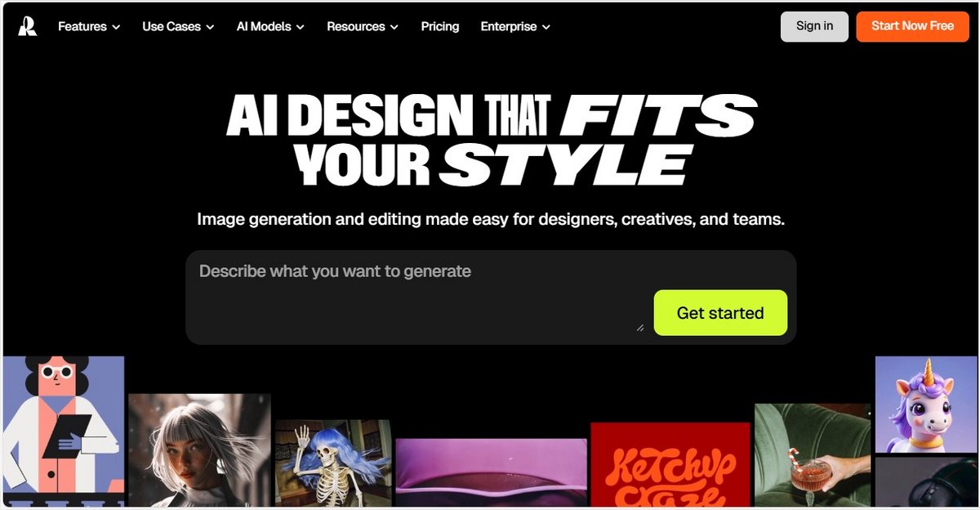This screenshot has height=510, width=980.
Task: Expand the AI Models menu
Action: click(270, 26)
